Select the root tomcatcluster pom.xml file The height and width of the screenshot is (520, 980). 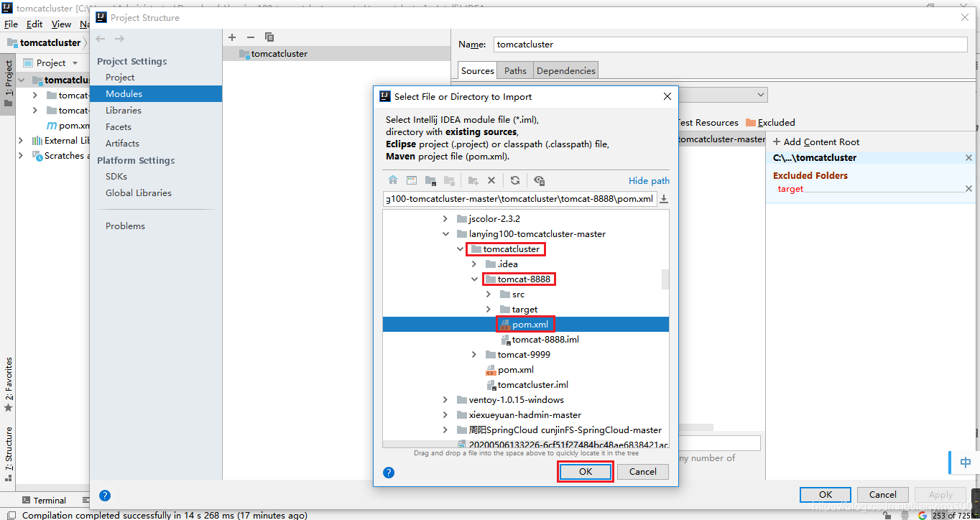click(x=510, y=370)
